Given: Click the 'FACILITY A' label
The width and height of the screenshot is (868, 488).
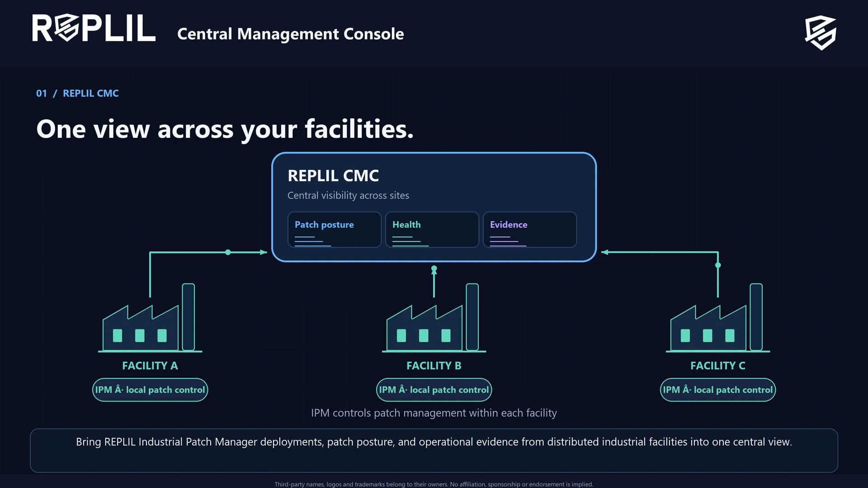Looking at the screenshot, I should [150, 366].
